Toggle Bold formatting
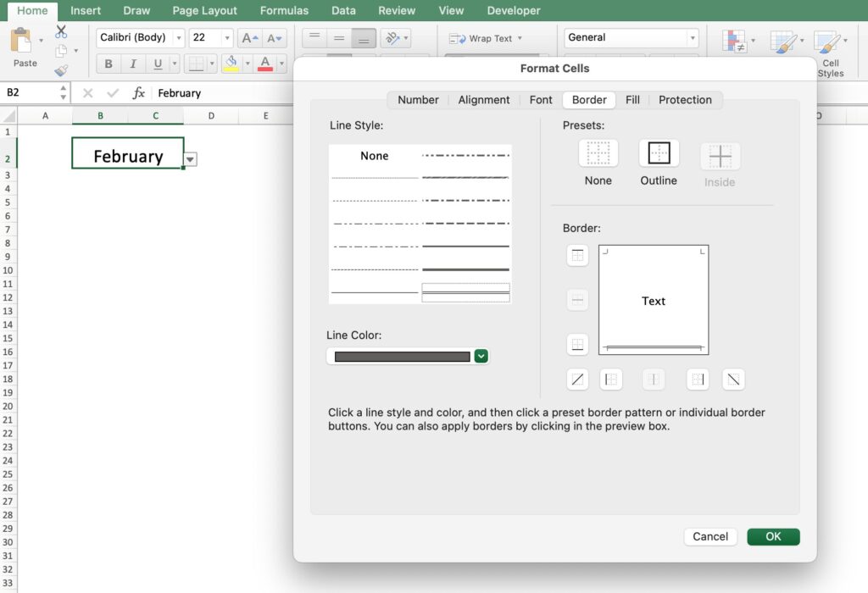The height and width of the screenshot is (593, 868). 108,64
